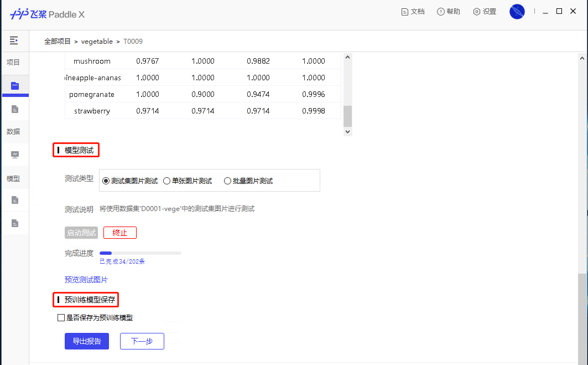The height and width of the screenshot is (365, 588).
Task: Select 单张图片测试 radio option
Action: (x=166, y=181)
